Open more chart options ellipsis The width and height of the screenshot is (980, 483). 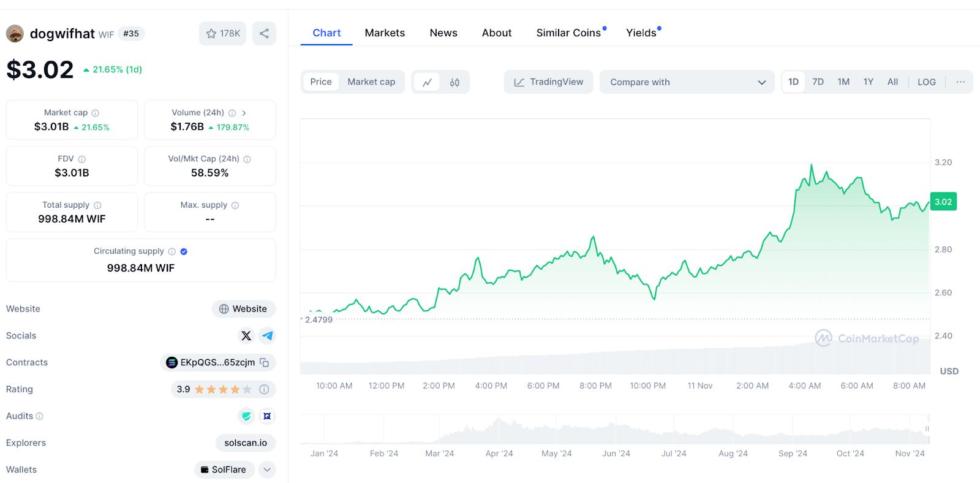960,82
